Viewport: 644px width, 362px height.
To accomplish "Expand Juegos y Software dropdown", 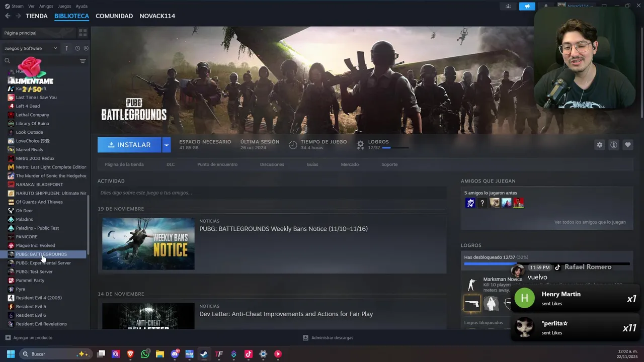I will pos(31,48).
